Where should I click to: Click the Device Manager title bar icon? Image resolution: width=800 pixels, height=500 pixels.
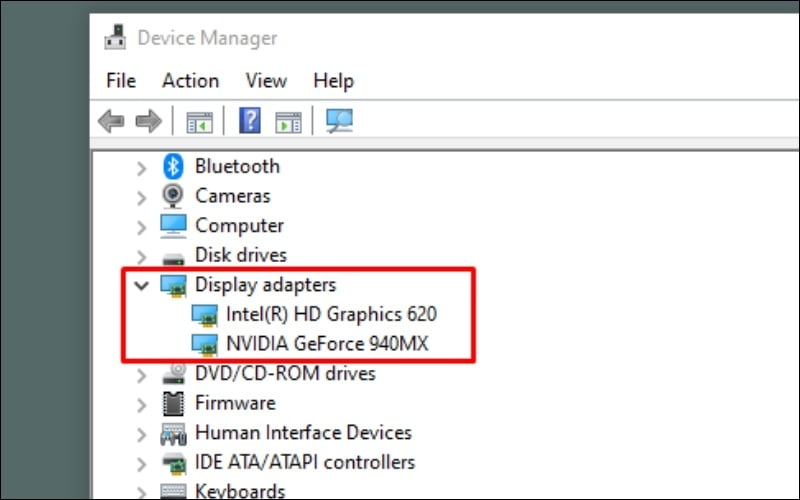coord(115,37)
